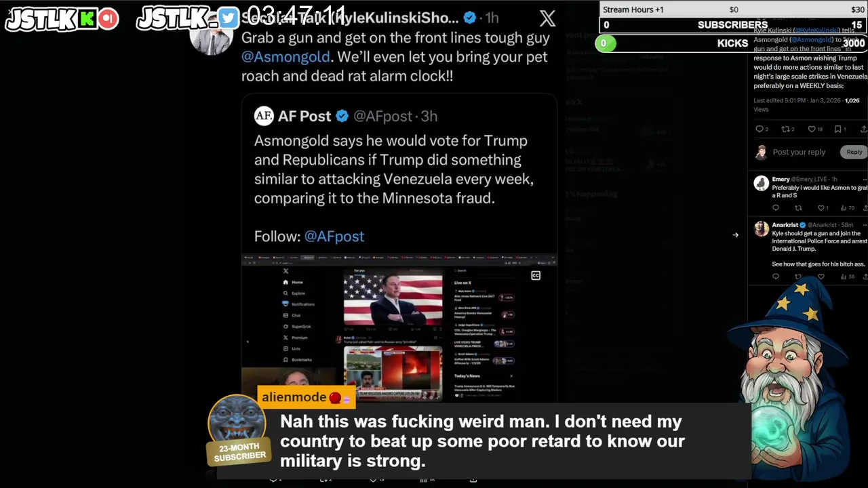Click the red record icon beside JSTLK

click(107, 19)
